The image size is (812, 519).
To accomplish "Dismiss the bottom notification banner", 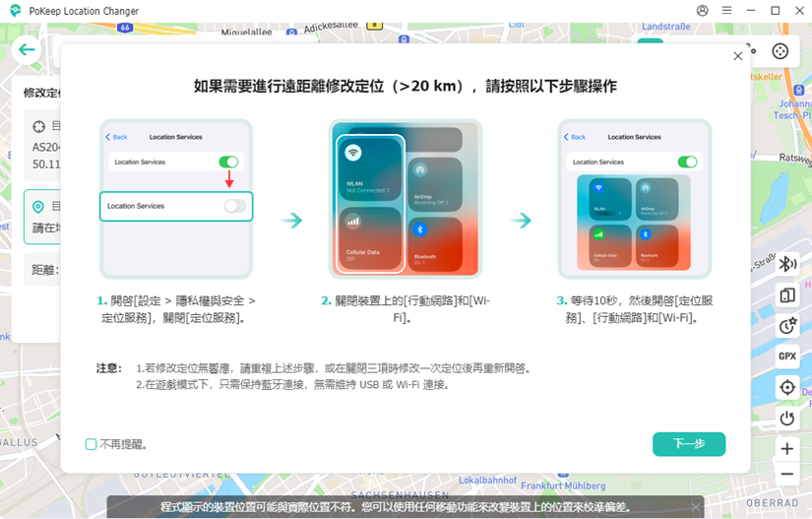I will coord(696,507).
